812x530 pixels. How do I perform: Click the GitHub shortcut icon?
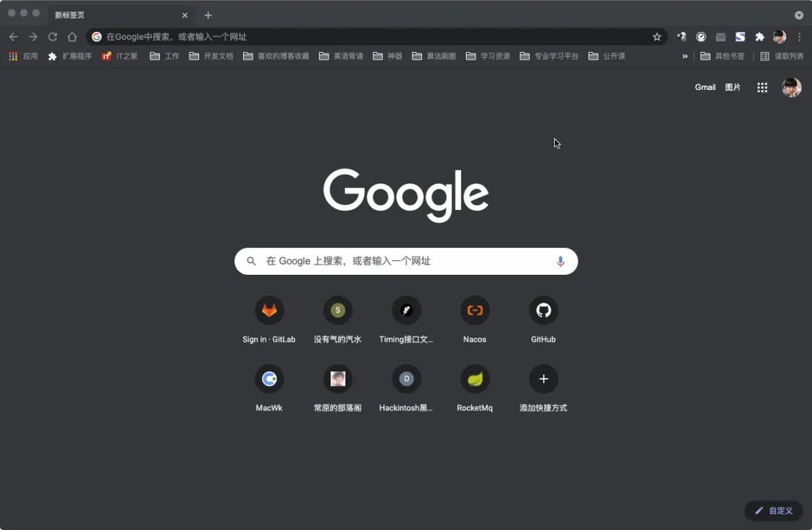543,311
